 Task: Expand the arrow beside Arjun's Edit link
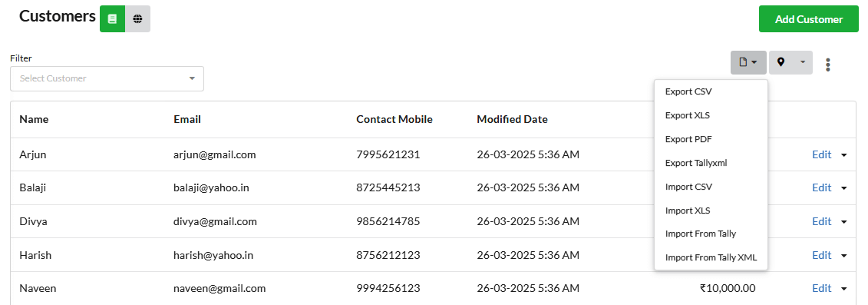point(844,155)
